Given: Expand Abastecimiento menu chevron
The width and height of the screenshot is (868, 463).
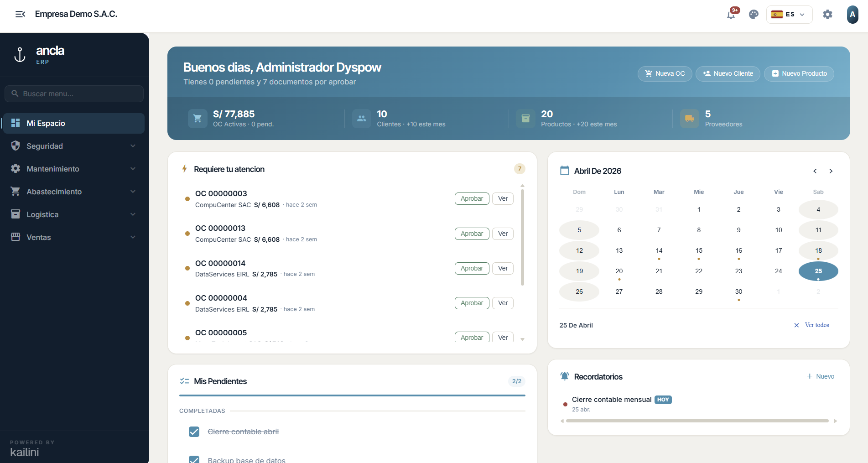Looking at the screenshot, I should [x=133, y=192].
